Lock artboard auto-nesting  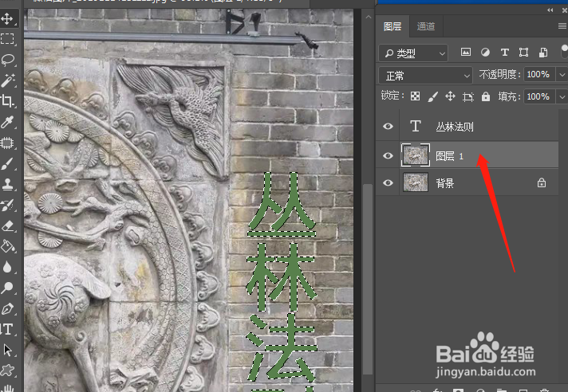pos(468,96)
